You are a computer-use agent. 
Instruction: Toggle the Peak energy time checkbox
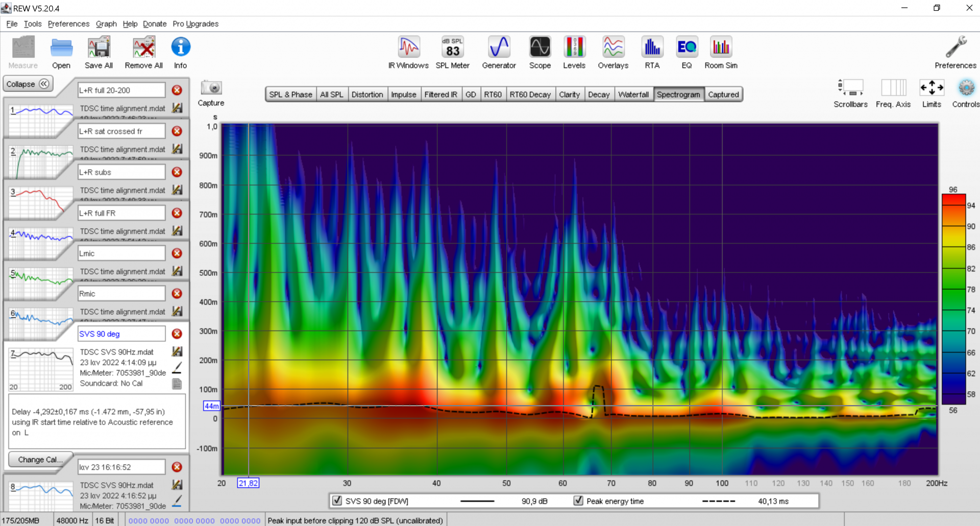[578, 500]
